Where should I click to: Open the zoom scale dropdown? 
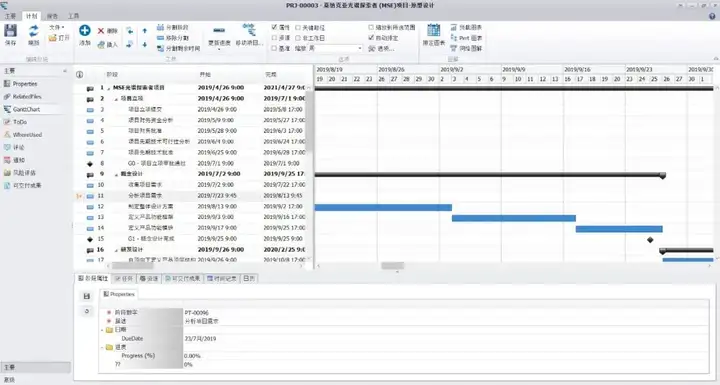point(335,48)
